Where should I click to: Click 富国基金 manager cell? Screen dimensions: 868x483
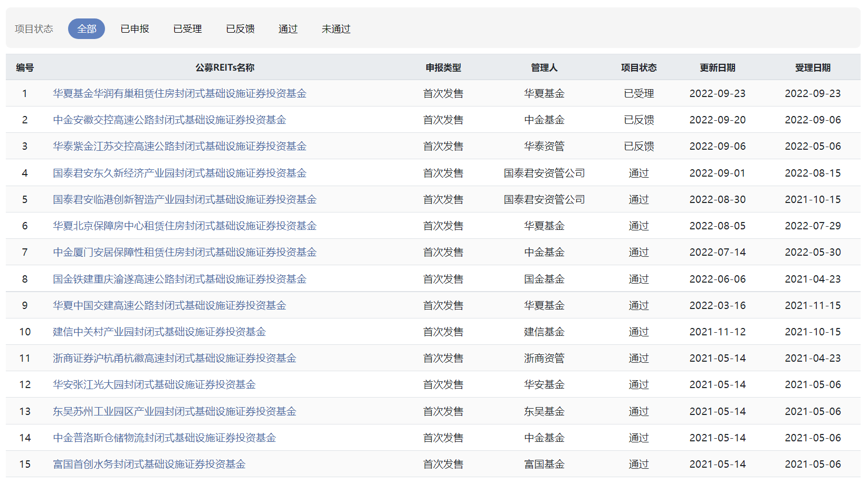pyautogui.click(x=544, y=464)
